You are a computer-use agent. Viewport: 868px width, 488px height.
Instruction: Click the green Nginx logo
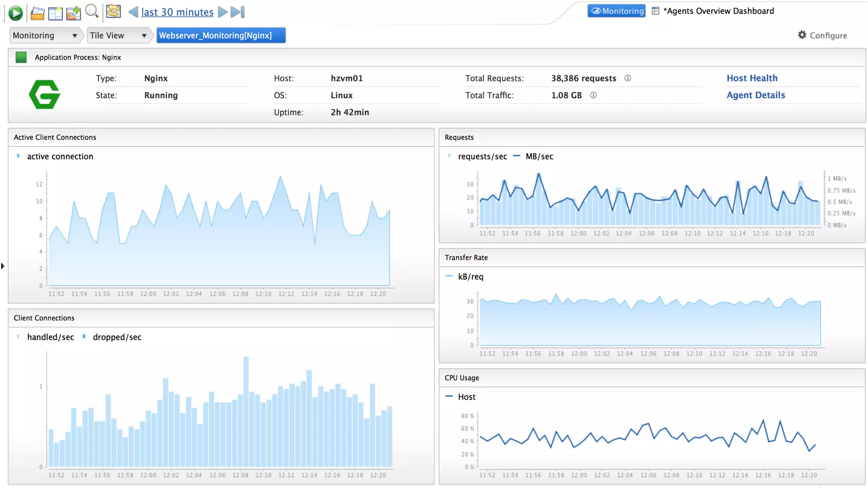click(x=45, y=94)
